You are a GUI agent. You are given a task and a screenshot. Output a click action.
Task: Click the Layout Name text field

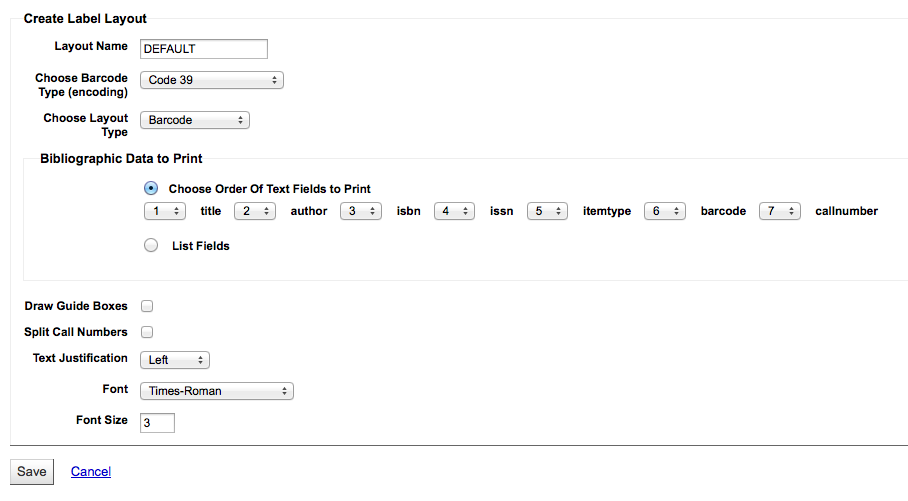[204, 49]
